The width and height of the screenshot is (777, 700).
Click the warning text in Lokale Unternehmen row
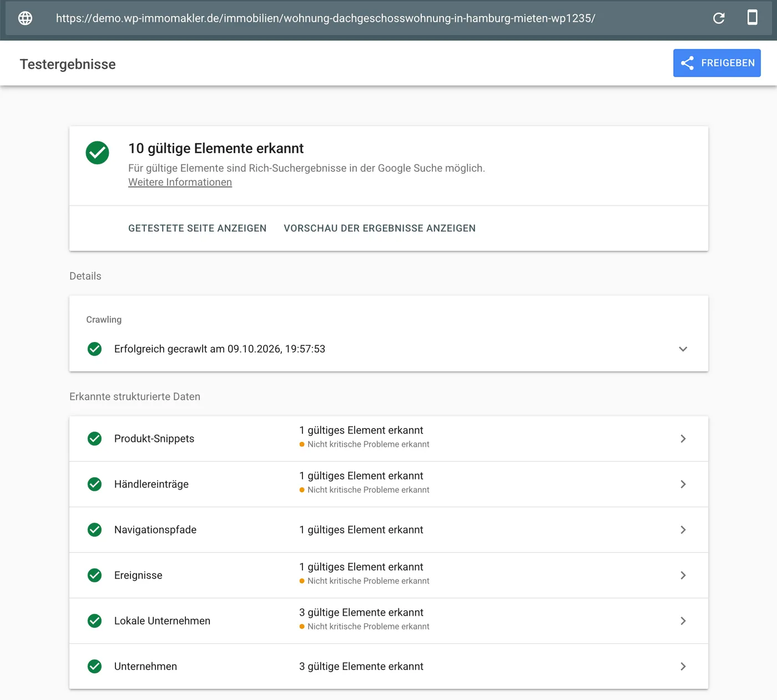coord(369,626)
